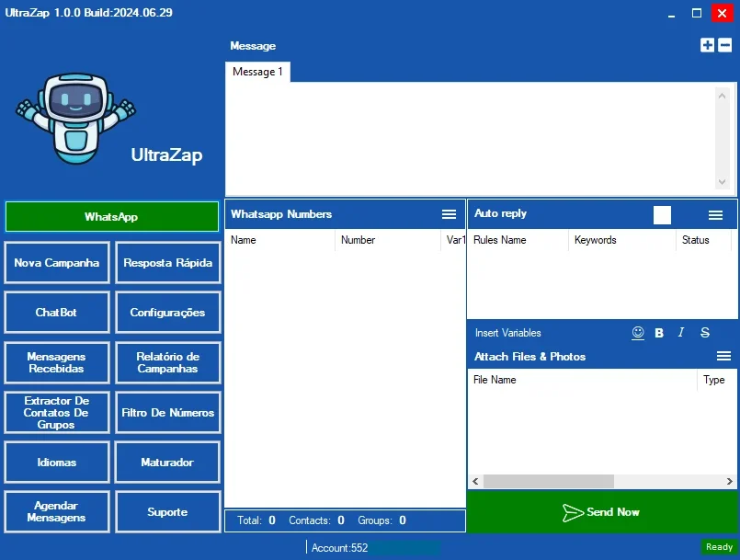
Task: Click the Contacts: 0 counter
Action: coord(316,520)
